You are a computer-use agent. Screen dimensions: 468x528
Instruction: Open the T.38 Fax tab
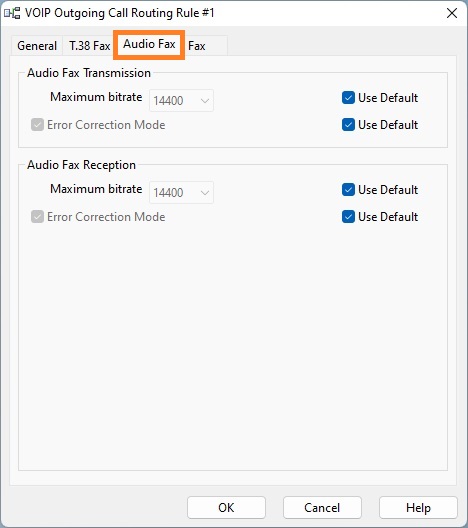(90, 45)
